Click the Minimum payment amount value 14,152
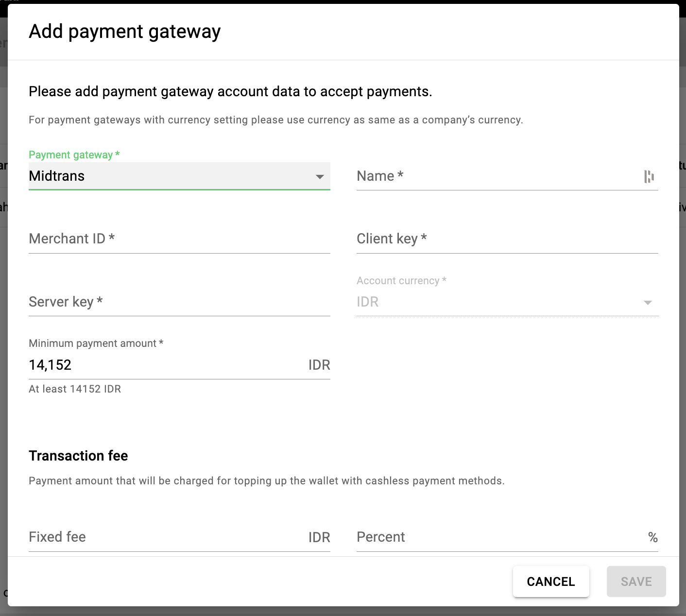 (51, 365)
